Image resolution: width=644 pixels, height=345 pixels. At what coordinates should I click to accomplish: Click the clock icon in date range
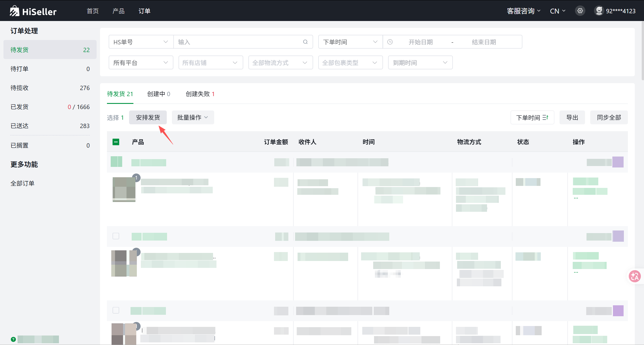click(x=390, y=42)
